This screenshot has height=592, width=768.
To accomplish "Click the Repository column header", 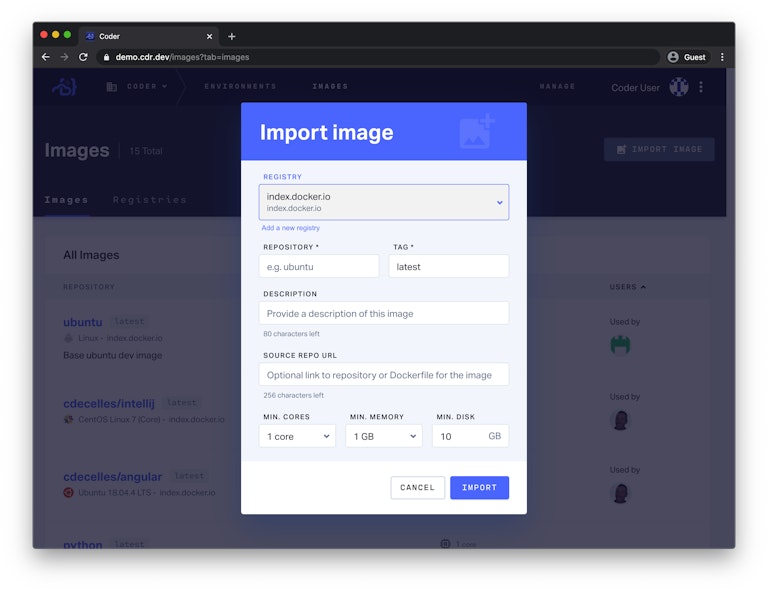I will click(x=89, y=287).
